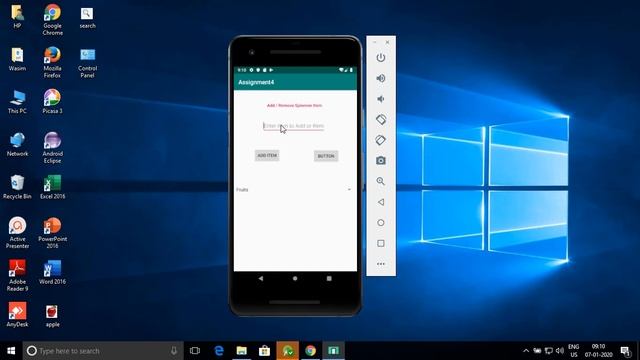
Task: Take emulator screenshot camera icon
Action: point(381,160)
